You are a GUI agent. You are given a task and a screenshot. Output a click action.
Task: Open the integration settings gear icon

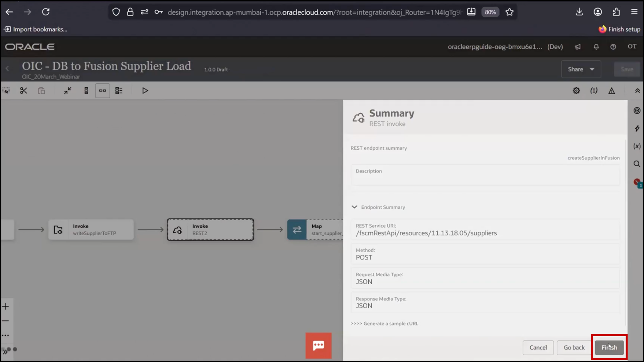coord(576,90)
